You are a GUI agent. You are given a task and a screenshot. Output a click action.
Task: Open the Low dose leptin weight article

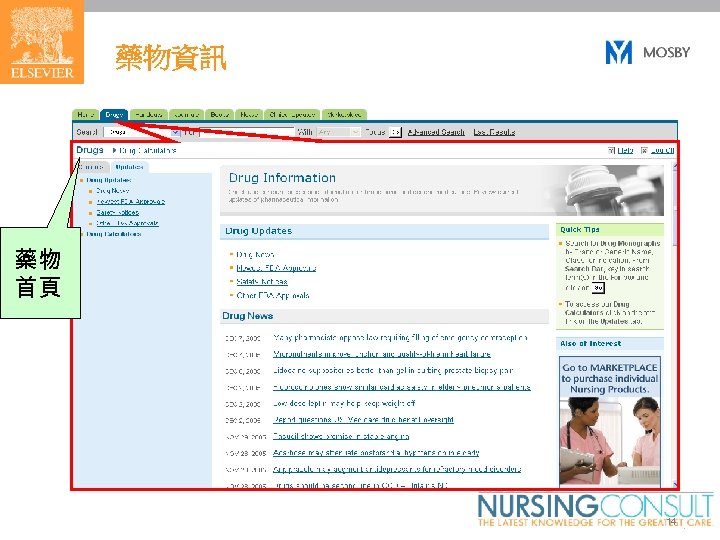tap(344, 403)
